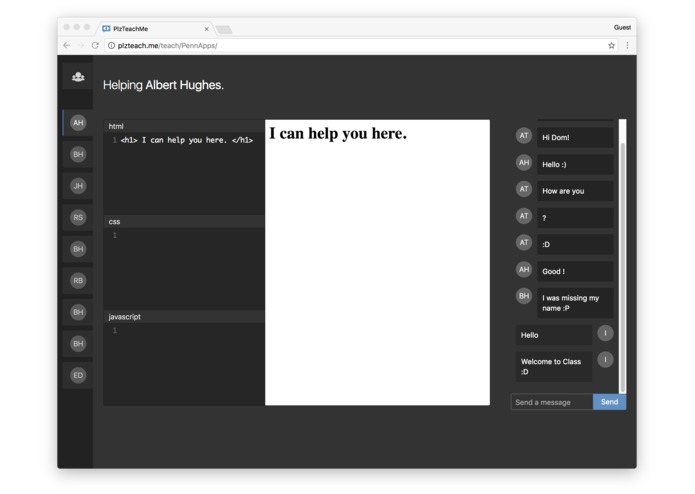The width and height of the screenshot is (695, 494).
Task: Focus the "Send a message" input
Action: [x=552, y=402]
